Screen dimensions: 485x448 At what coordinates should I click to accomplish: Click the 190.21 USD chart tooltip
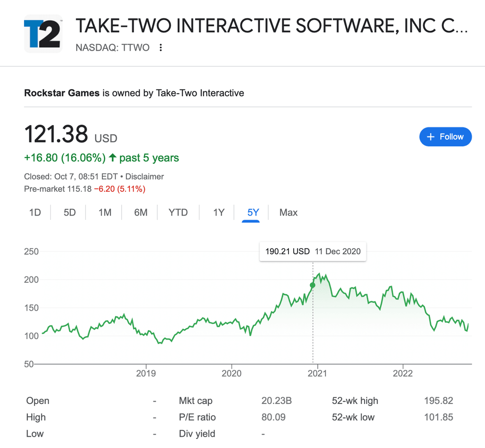click(313, 251)
